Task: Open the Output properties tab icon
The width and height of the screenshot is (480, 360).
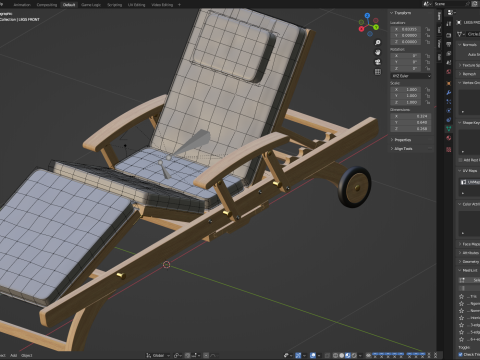Action: tap(449, 44)
